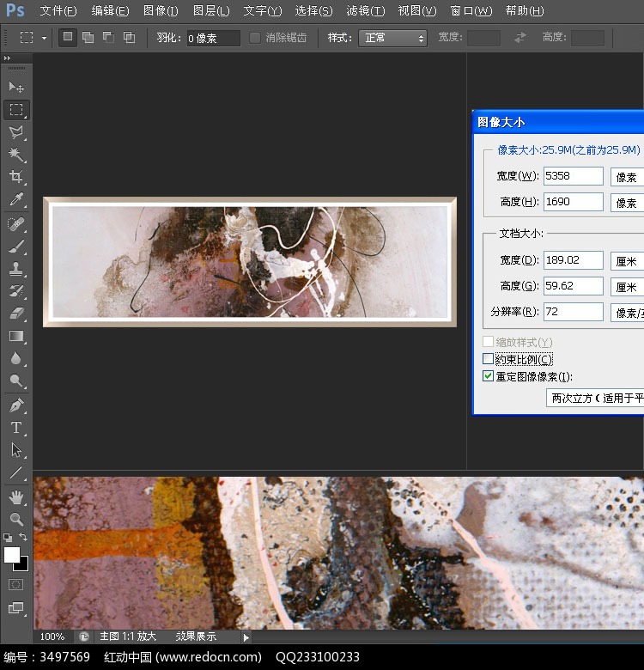Select the Crop tool
The image size is (644, 670).
[16, 176]
